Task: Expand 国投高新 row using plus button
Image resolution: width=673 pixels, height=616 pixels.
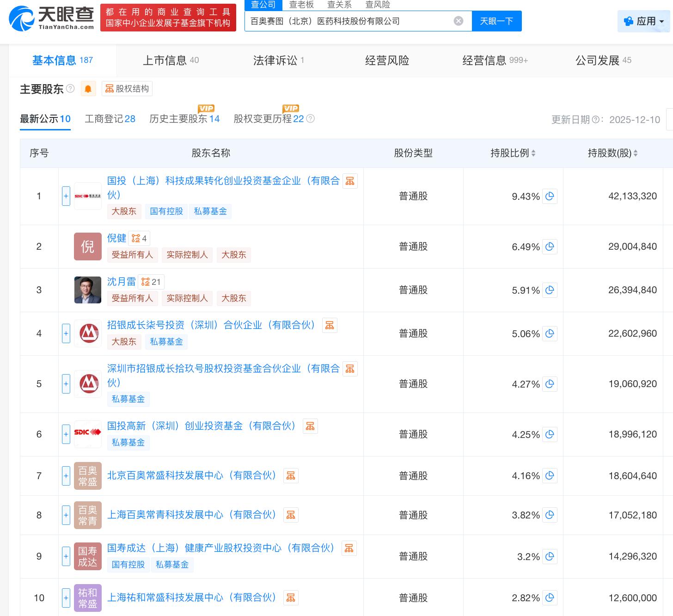Action: (x=66, y=434)
